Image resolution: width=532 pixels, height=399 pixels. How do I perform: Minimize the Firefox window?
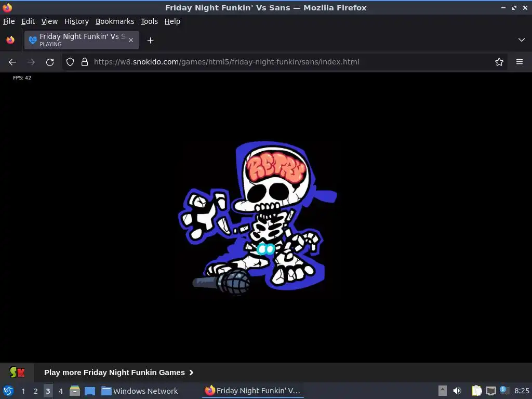click(503, 7)
